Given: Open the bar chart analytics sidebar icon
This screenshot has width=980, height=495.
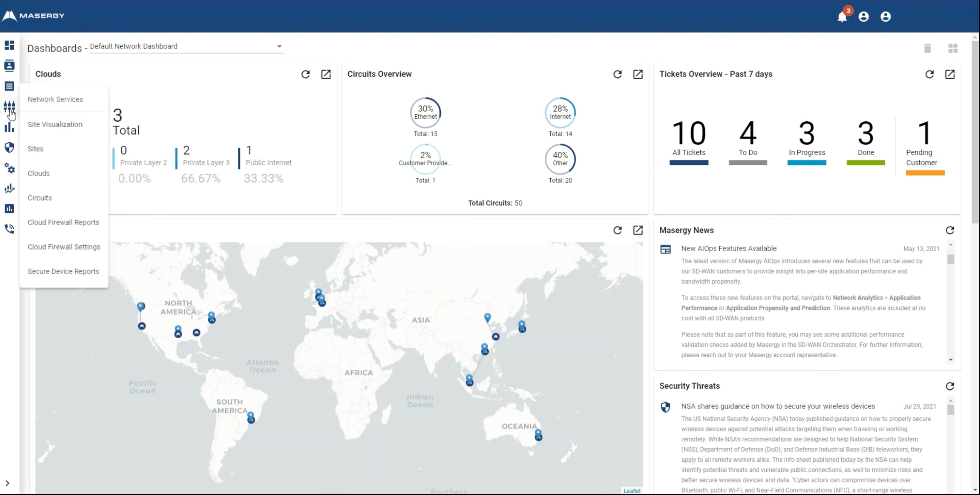Looking at the screenshot, I should click(x=9, y=127).
